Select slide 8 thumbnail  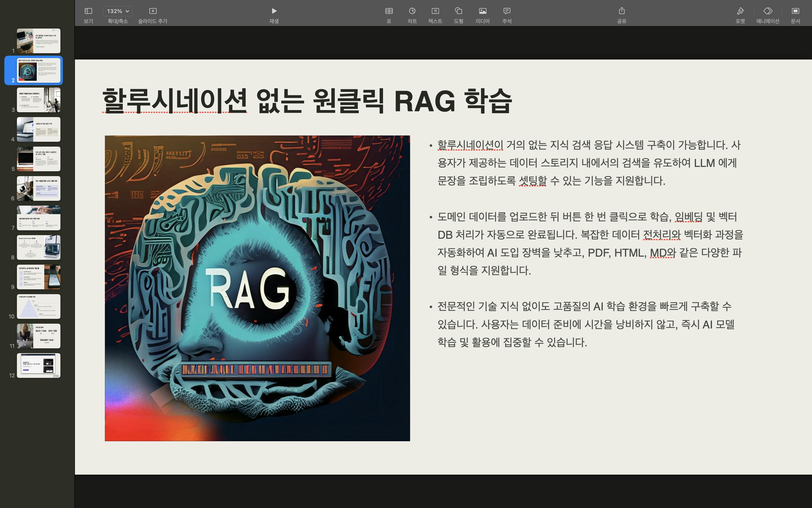tap(39, 248)
